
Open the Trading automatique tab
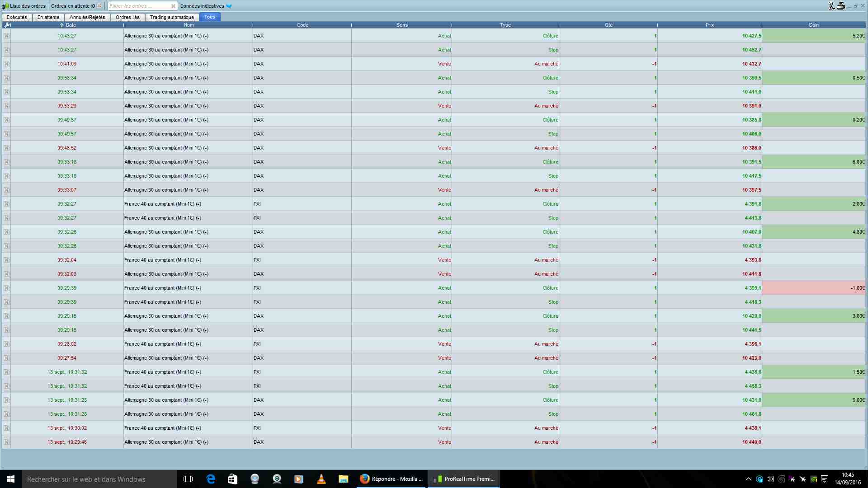tap(172, 17)
